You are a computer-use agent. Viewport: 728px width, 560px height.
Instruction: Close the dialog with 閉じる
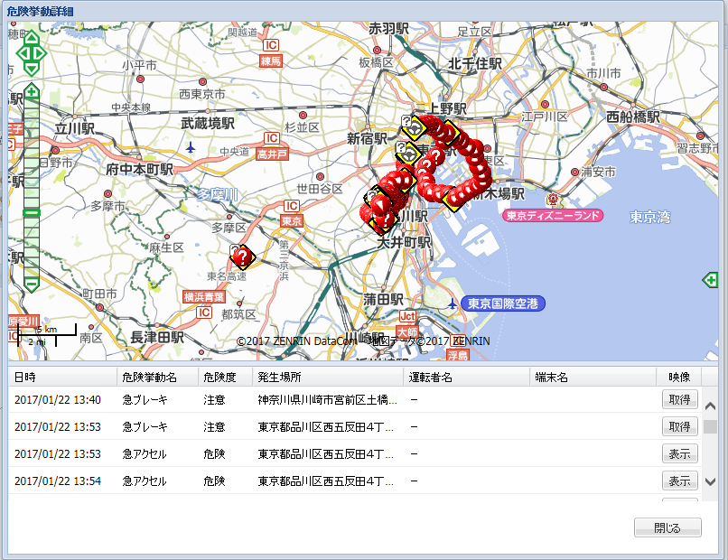(667, 527)
